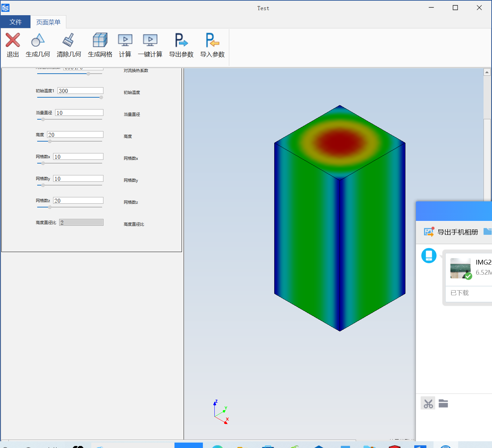Click the blue phone device avatar icon

(429, 255)
